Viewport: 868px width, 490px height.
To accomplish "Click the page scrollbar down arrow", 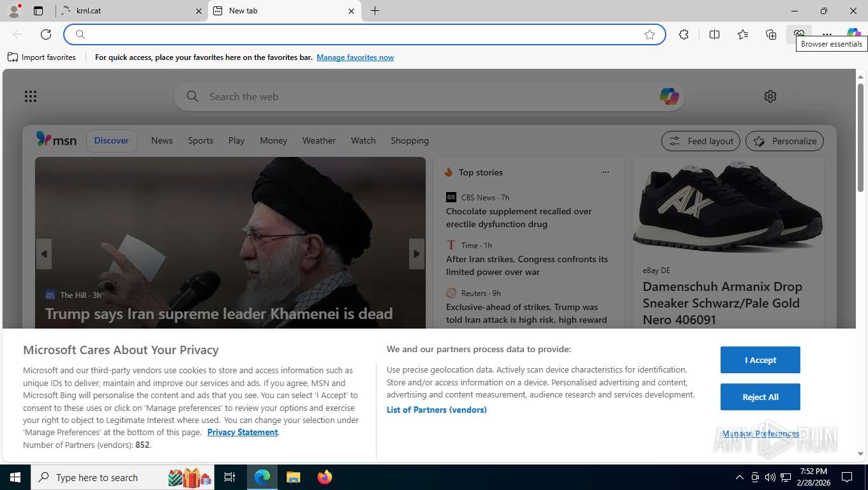I will 860,454.
